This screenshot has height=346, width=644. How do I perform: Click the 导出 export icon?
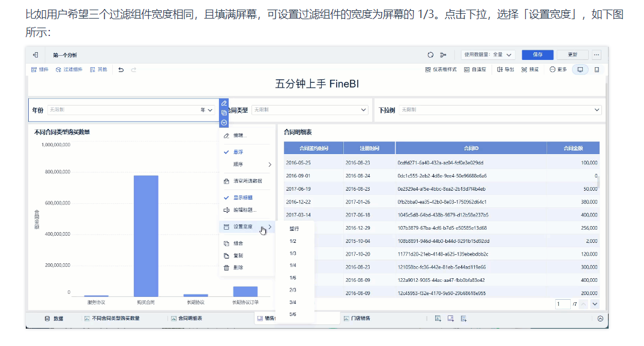click(x=505, y=70)
